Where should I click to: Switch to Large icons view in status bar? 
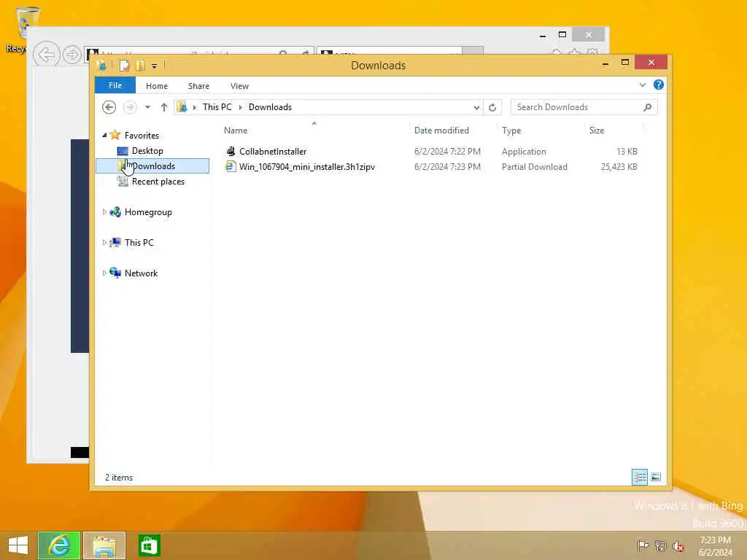(656, 477)
